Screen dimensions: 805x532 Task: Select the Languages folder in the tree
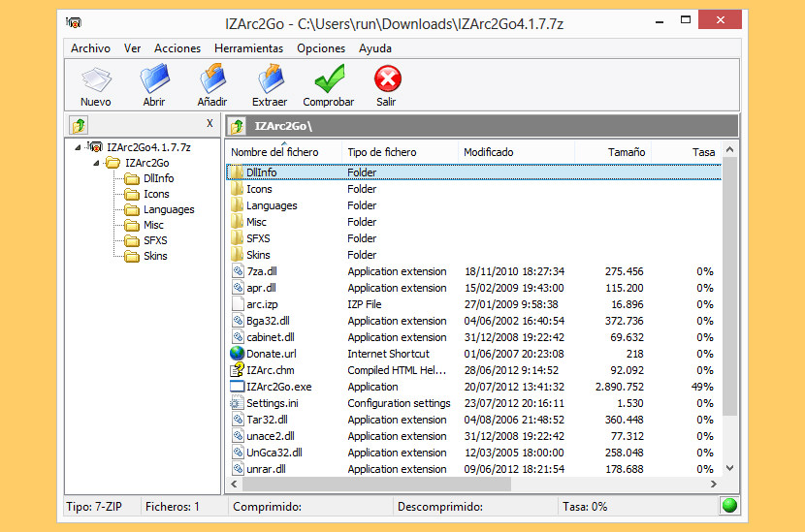(x=169, y=209)
